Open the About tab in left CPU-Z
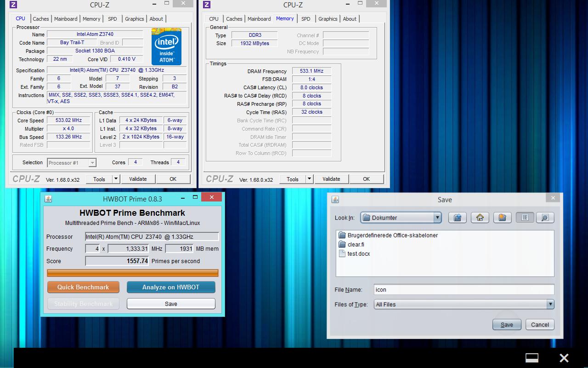 pos(156,19)
